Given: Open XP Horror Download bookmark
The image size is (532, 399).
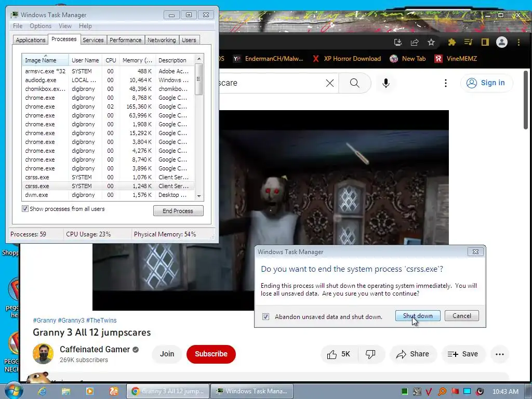Looking at the screenshot, I should coord(347,59).
